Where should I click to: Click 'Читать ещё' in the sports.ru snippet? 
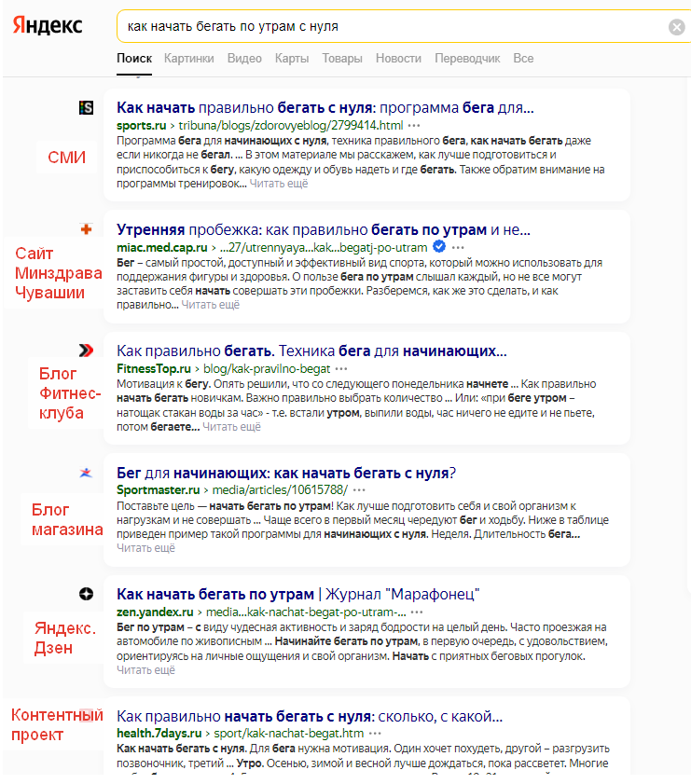click(279, 184)
